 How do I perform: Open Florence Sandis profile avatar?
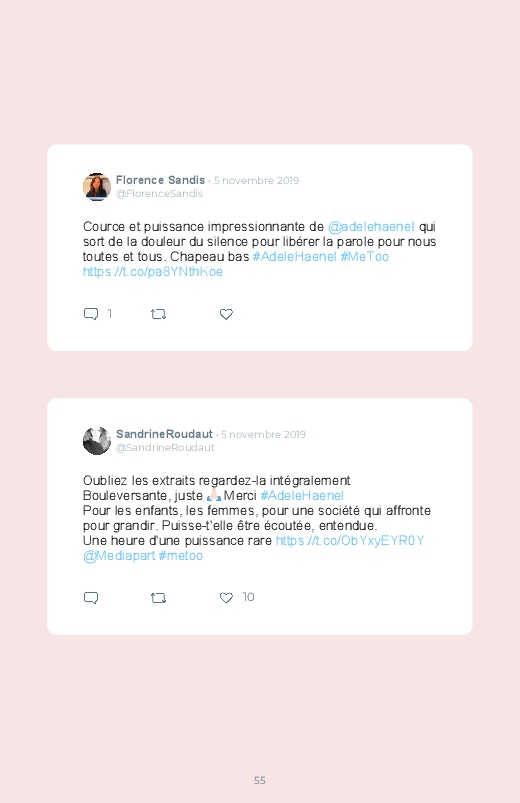coord(97,187)
